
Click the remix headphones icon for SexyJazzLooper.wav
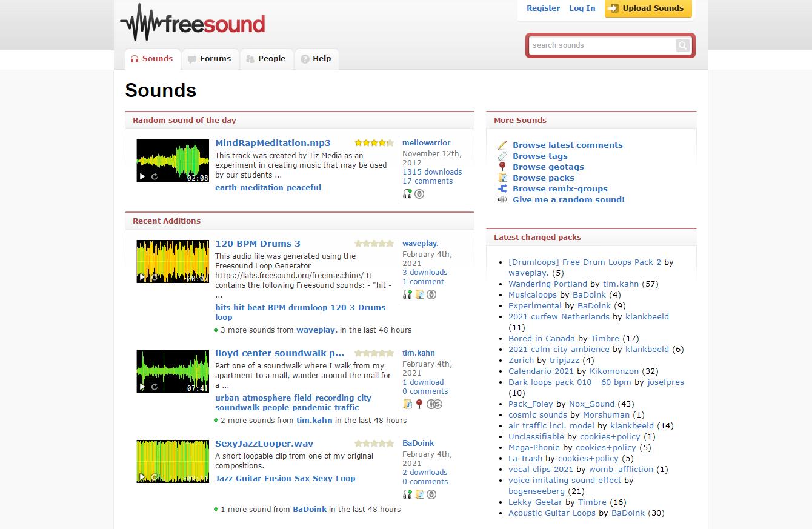point(408,494)
